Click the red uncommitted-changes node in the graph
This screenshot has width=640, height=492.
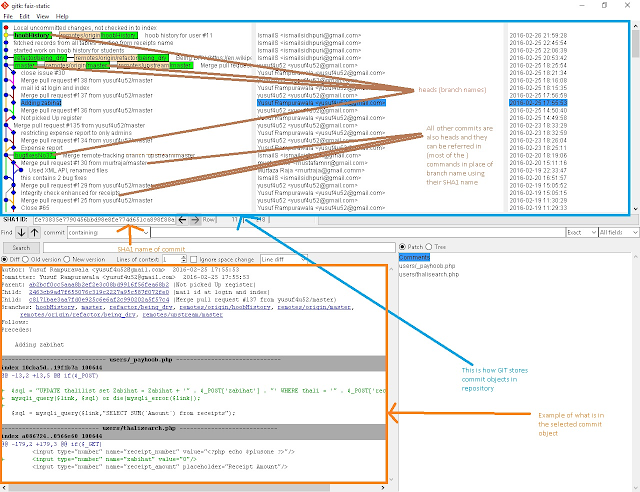coord(6,28)
